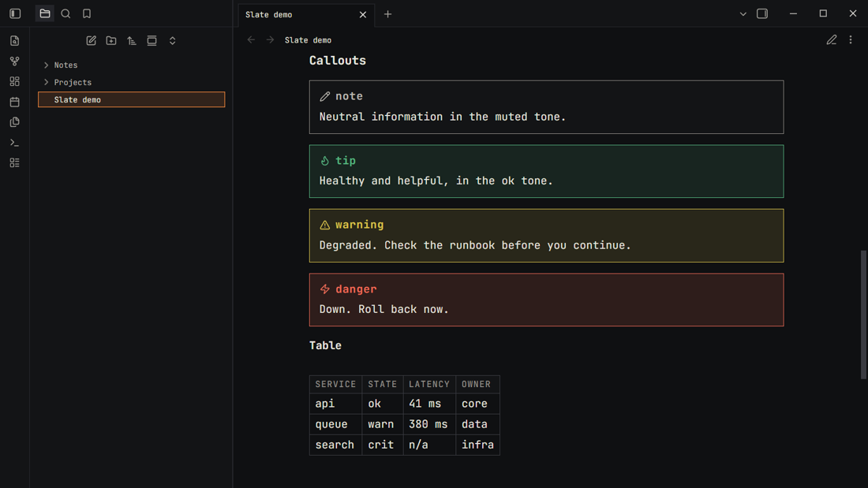Click the 'crit' state cell
This screenshot has width=868, height=488.
pyautogui.click(x=383, y=445)
